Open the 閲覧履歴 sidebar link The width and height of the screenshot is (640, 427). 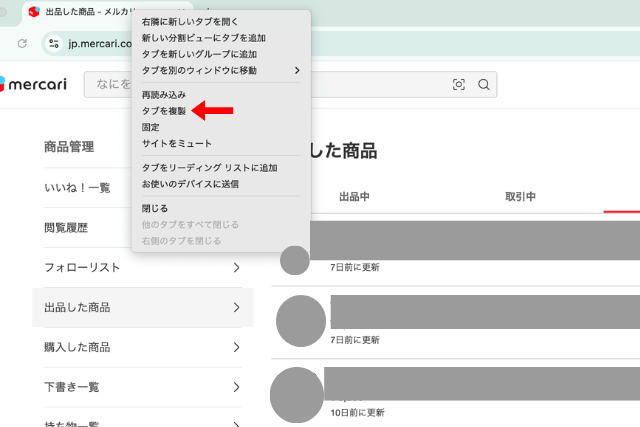point(65,228)
